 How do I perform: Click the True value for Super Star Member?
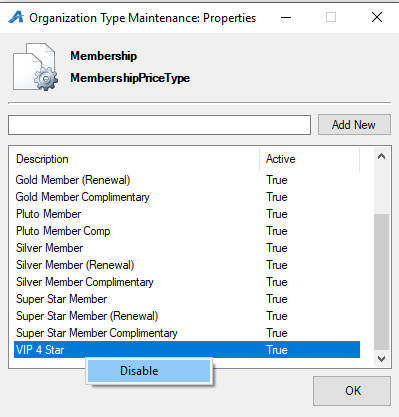tap(277, 299)
